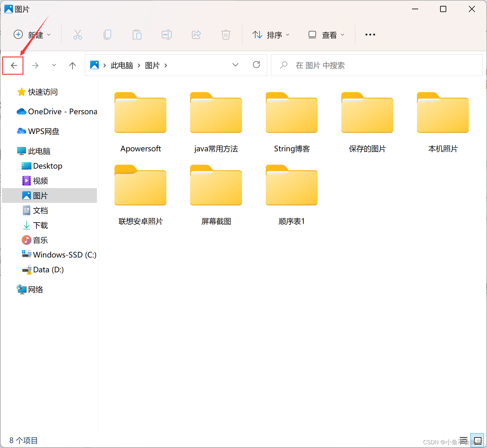The image size is (487, 448).
Task: Select the 屏幕截图 folder
Action: click(216, 195)
